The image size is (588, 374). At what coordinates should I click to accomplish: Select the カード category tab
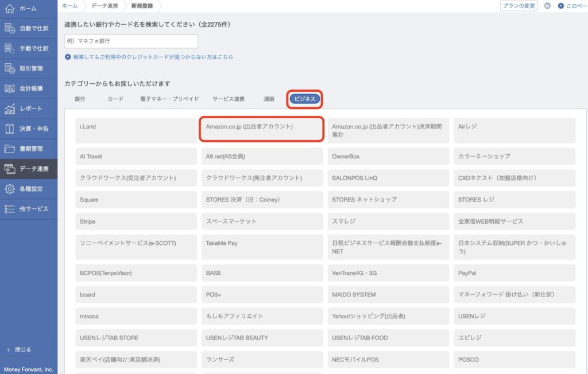(x=115, y=99)
